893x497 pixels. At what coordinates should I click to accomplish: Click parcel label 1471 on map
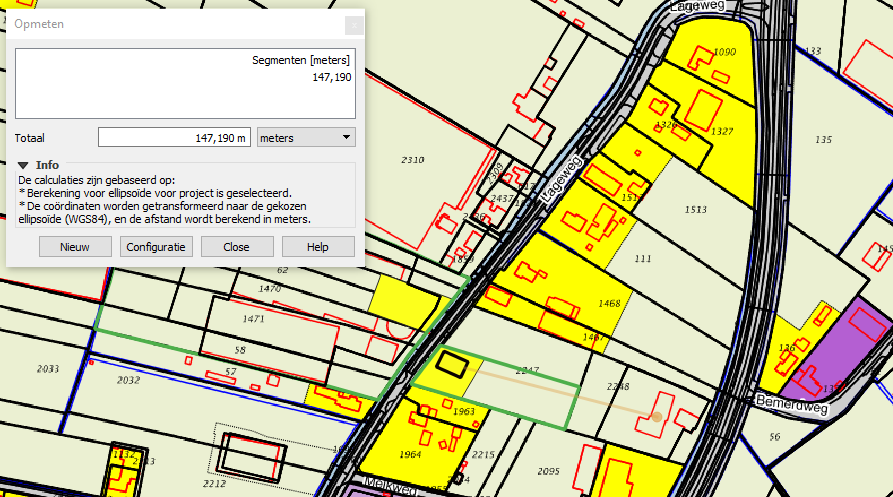[x=253, y=319]
